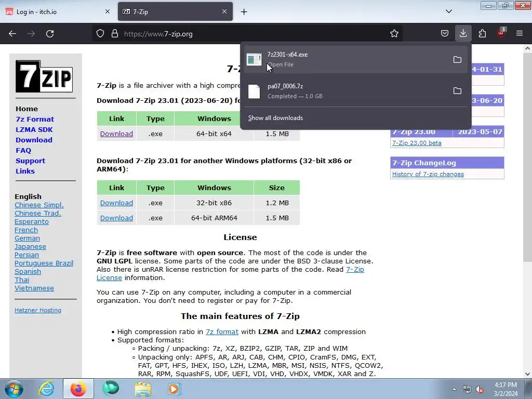532x399 pixels.
Task: Switch language to French
Action: 26,230
